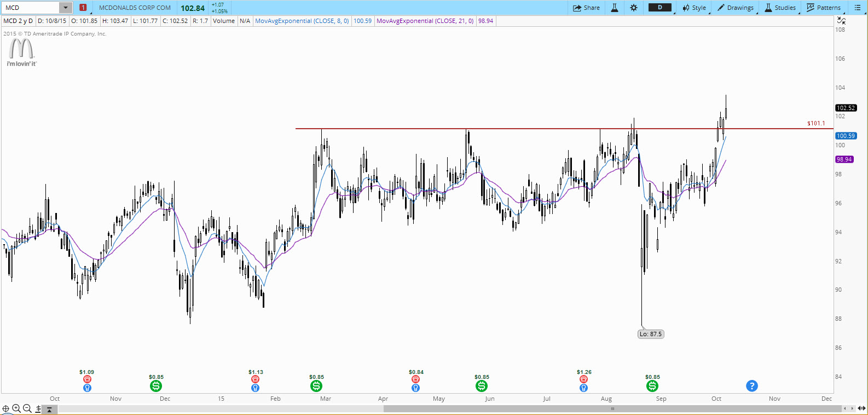Click the blue 100.59 EMA price tag
The height and width of the screenshot is (415, 868).
(x=846, y=136)
